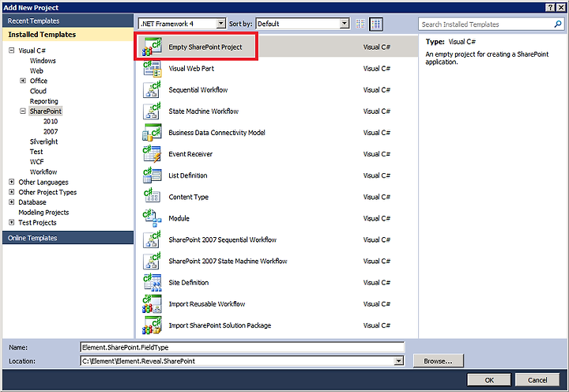Select SharePoint 2010 category

[x=51, y=121]
